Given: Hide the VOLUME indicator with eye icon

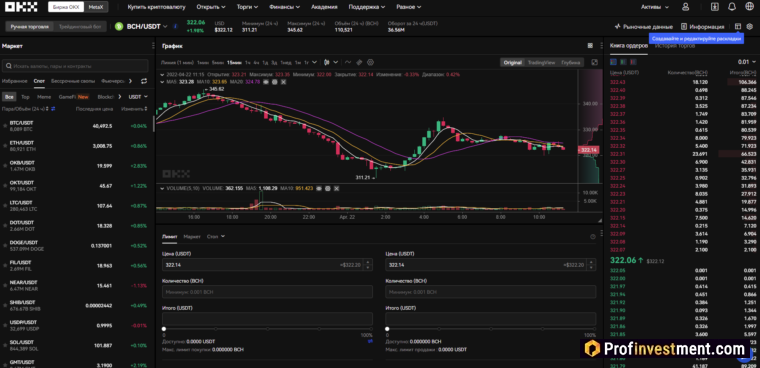Looking at the screenshot, I should [x=319, y=188].
